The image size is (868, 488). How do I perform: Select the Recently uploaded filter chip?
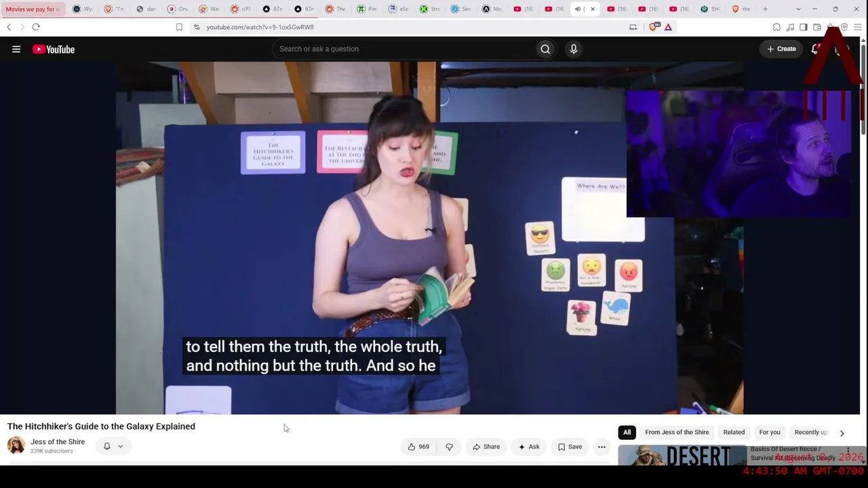[811, 432]
